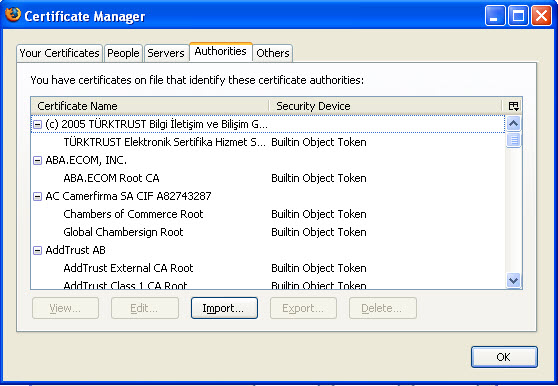Select the Authorities tab
Screen dimensions: 558x386
221,52
